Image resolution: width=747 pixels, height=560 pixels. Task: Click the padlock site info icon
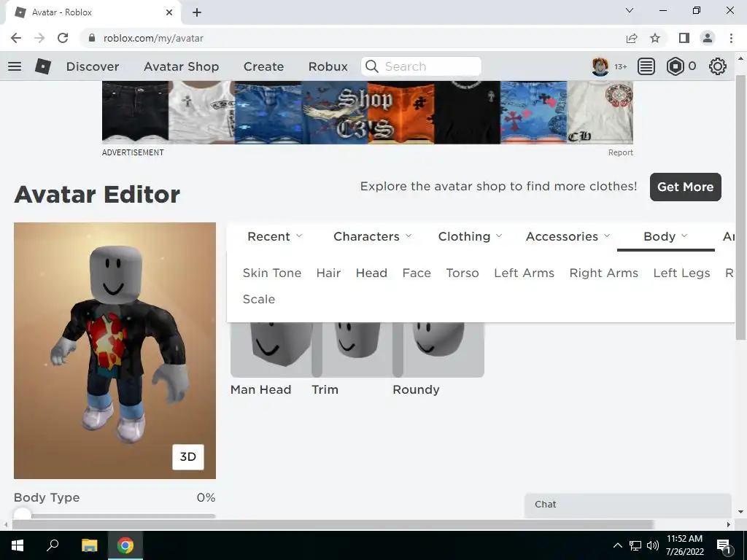tap(91, 38)
